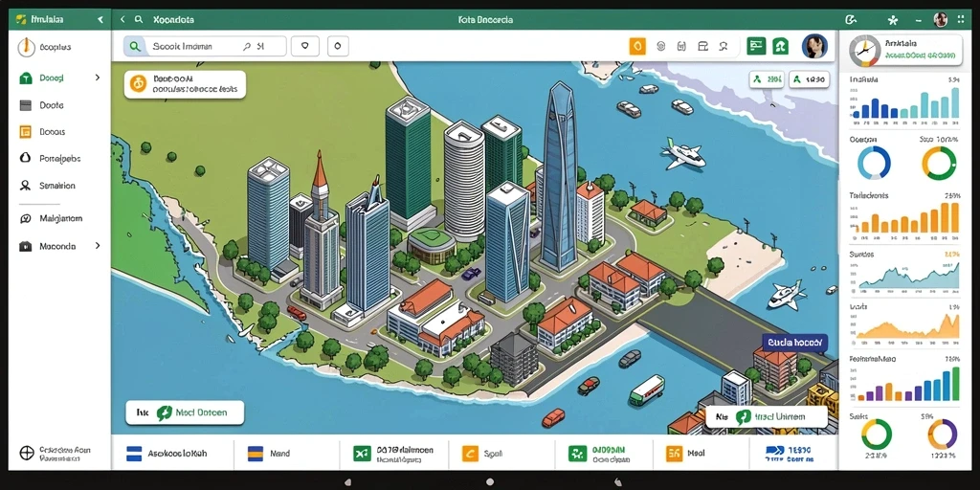This screenshot has width=980, height=490.
Task: Click the blue donut chart
Action: click(x=874, y=163)
